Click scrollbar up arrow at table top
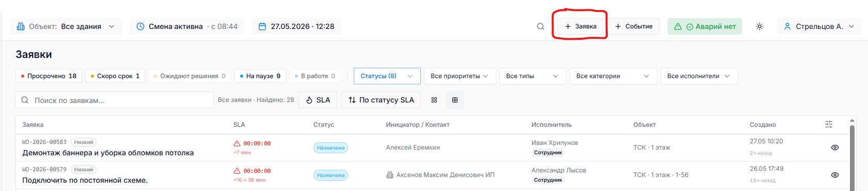 [x=852, y=121]
